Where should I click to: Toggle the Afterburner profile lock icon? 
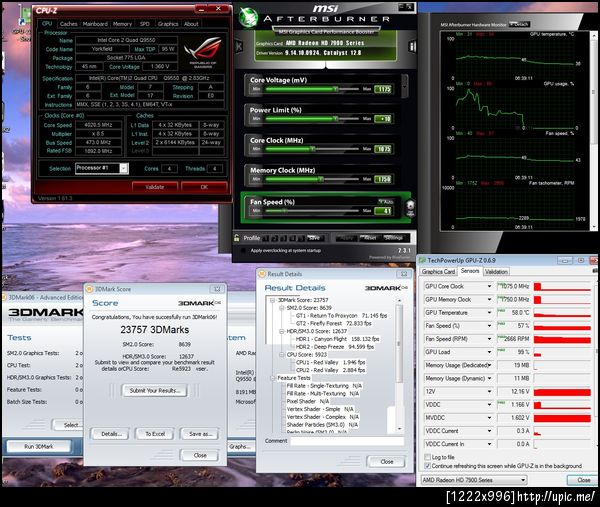tap(236, 238)
